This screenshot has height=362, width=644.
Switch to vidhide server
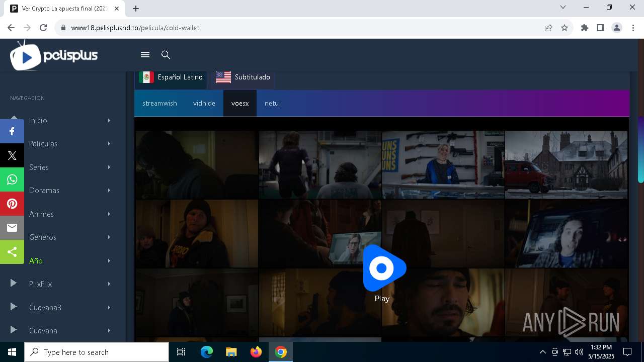204,103
